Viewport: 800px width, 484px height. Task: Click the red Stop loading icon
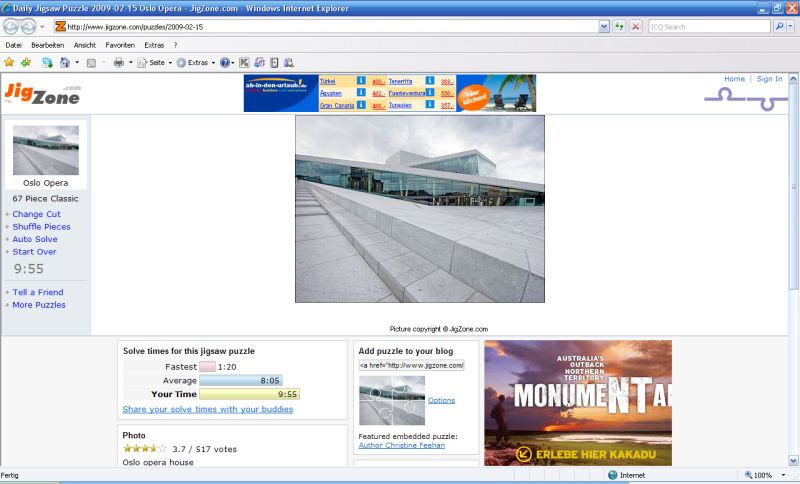635,27
